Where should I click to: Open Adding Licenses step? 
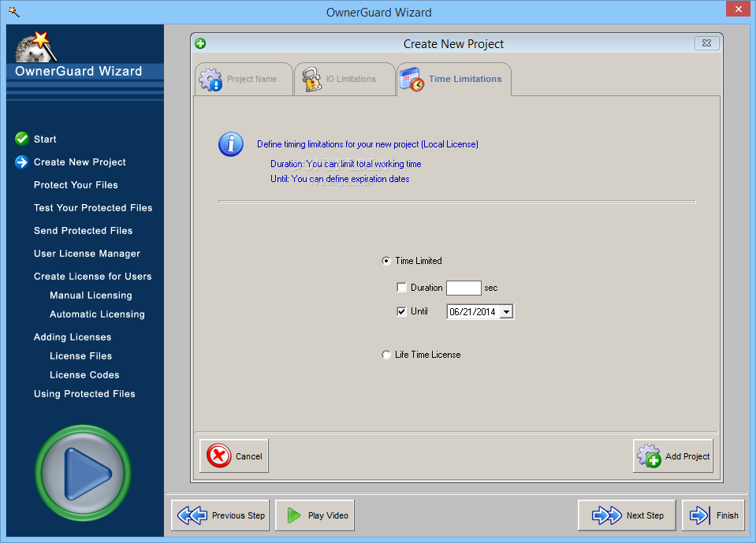tap(73, 337)
